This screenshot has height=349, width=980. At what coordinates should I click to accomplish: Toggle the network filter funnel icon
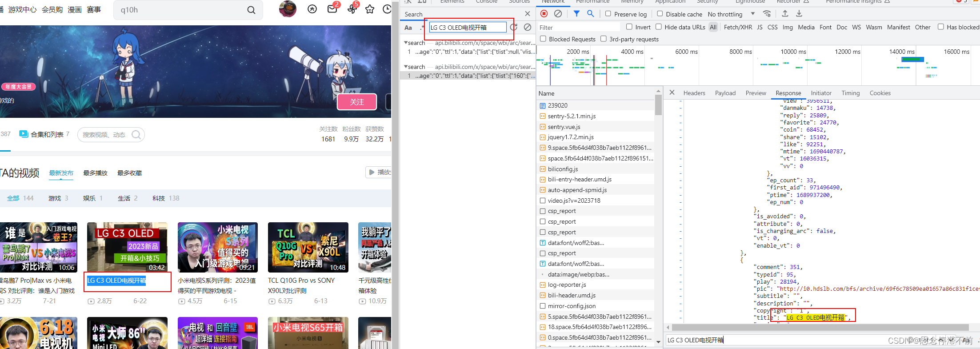(x=576, y=14)
